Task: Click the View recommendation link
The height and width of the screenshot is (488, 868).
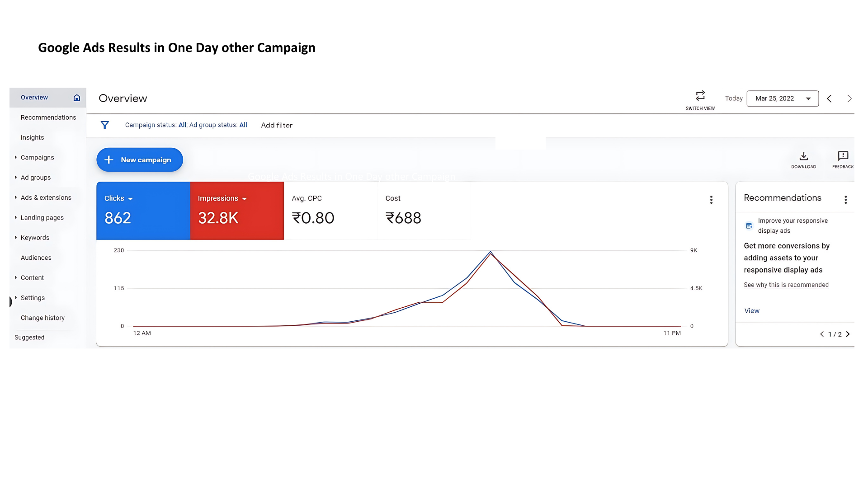Action: click(x=751, y=311)
